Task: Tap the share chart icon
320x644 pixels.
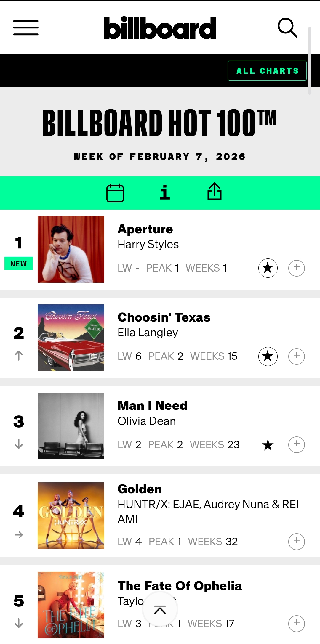Action: pos(214,192)
